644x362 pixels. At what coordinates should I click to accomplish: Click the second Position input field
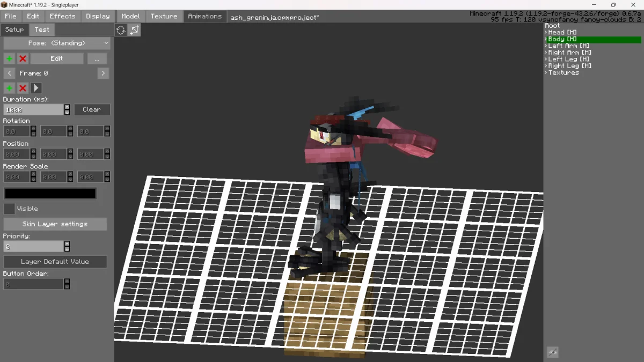point(54,154)
